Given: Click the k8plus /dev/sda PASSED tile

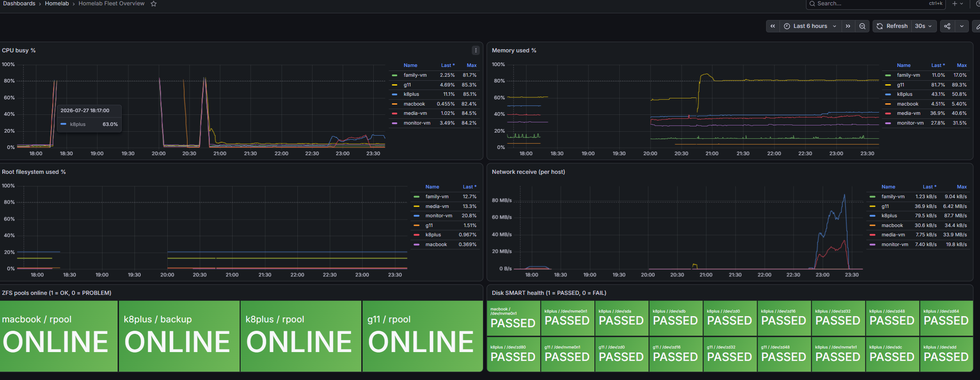Looking at the screenshot, I should click(x=622, y=318).
